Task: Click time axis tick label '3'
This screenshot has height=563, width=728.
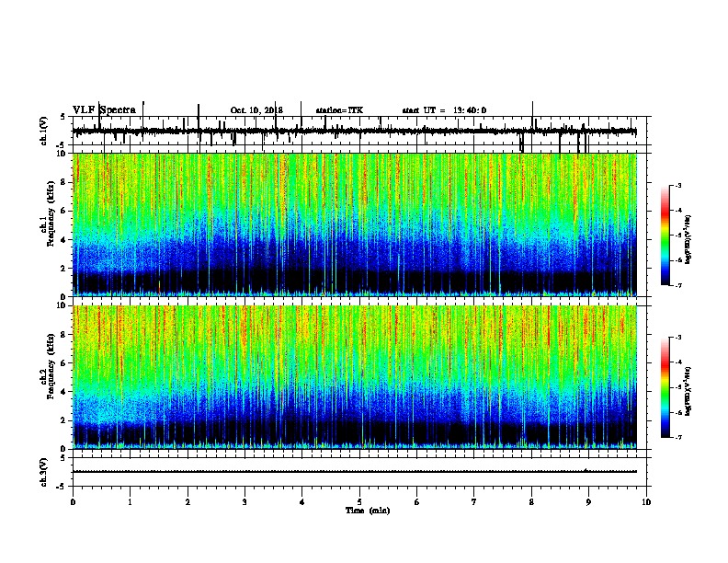Action: (x=245, y=502)
